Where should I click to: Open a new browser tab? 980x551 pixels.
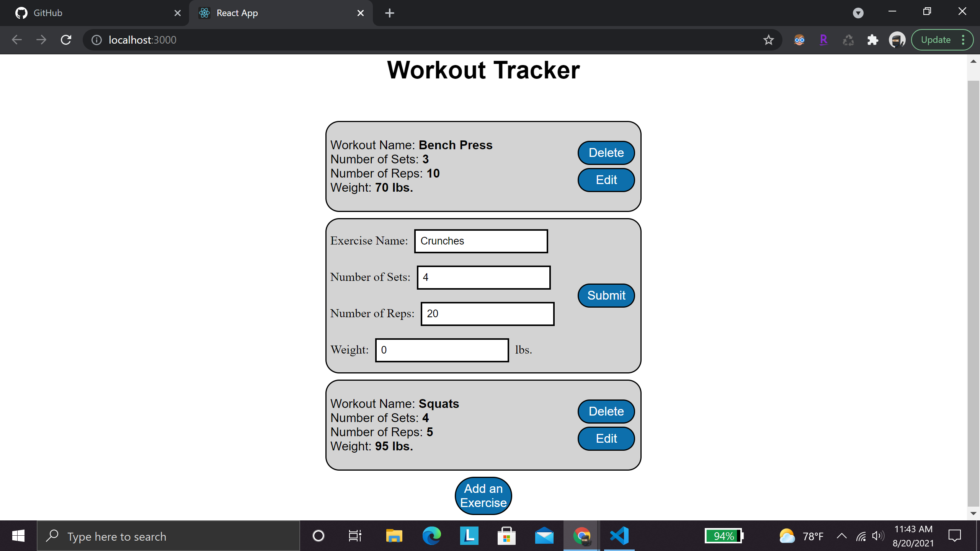[x=390, y=13]
